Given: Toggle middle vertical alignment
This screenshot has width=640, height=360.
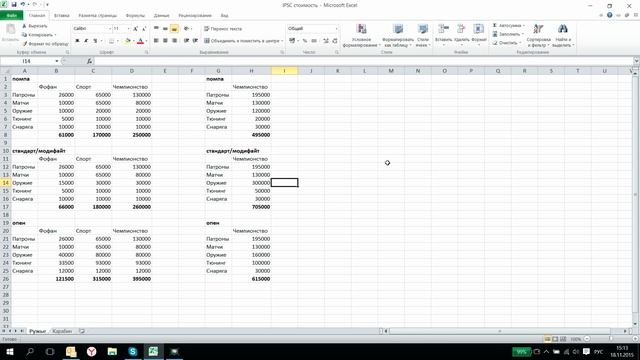Looking at the screenshot, I should pos(165,29).
